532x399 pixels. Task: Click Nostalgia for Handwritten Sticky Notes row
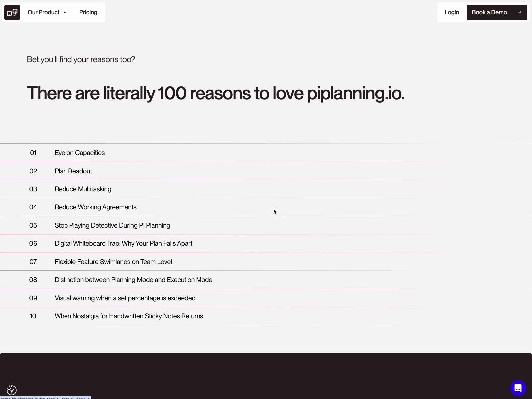[129, 316]
